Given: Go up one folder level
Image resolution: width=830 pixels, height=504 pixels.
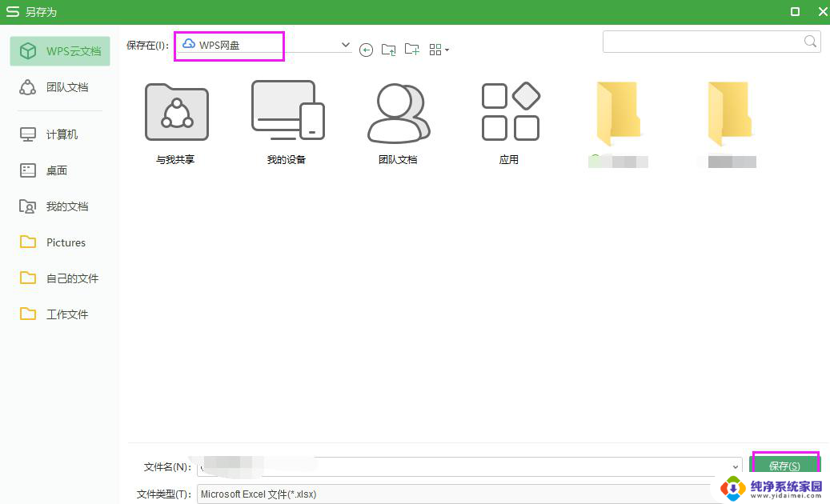Looking at the screenshot, I should tap(388, 50).
